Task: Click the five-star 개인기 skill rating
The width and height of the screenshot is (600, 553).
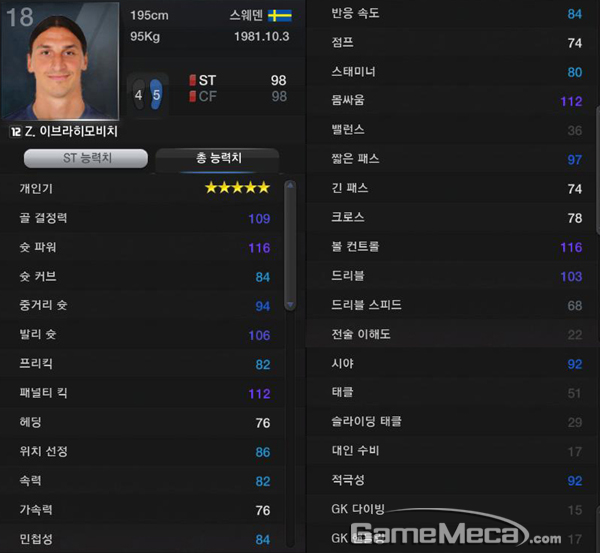Action: pos(238,188)
